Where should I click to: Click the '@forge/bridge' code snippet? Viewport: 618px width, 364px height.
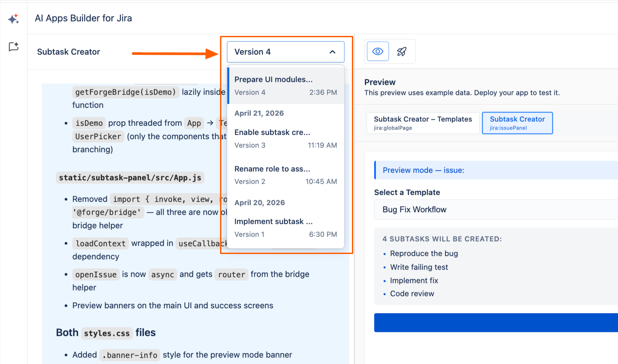(108, 213)
